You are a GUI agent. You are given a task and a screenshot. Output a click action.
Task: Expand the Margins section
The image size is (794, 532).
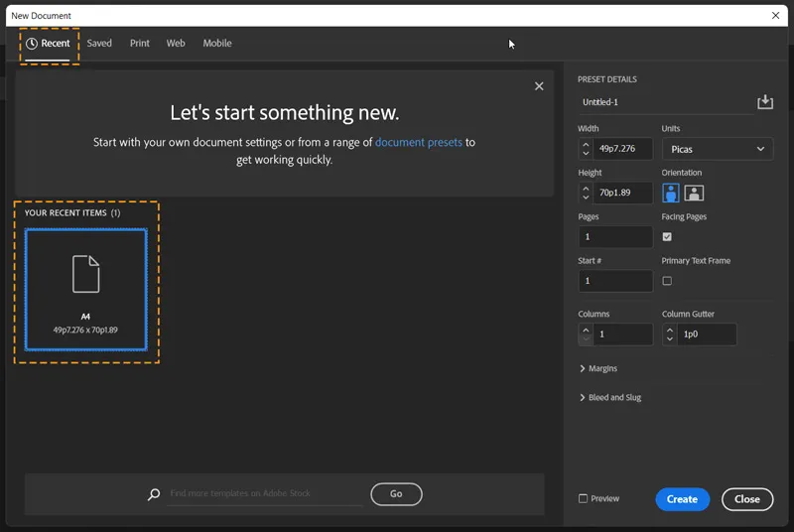pyautogui.click(x=597, y=368)
